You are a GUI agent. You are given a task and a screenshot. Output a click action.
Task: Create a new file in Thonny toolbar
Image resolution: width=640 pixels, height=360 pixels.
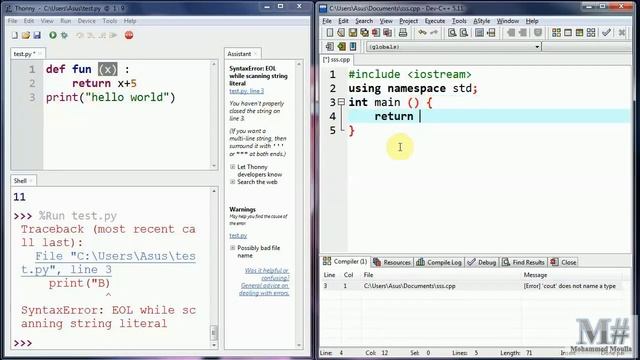coord(15,36)
